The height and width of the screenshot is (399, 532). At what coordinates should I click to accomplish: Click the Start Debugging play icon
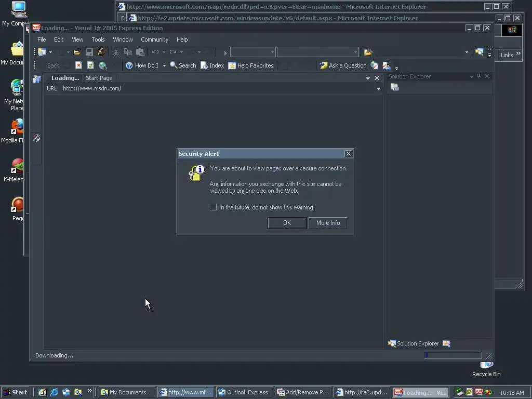click(x=225, y=53)
